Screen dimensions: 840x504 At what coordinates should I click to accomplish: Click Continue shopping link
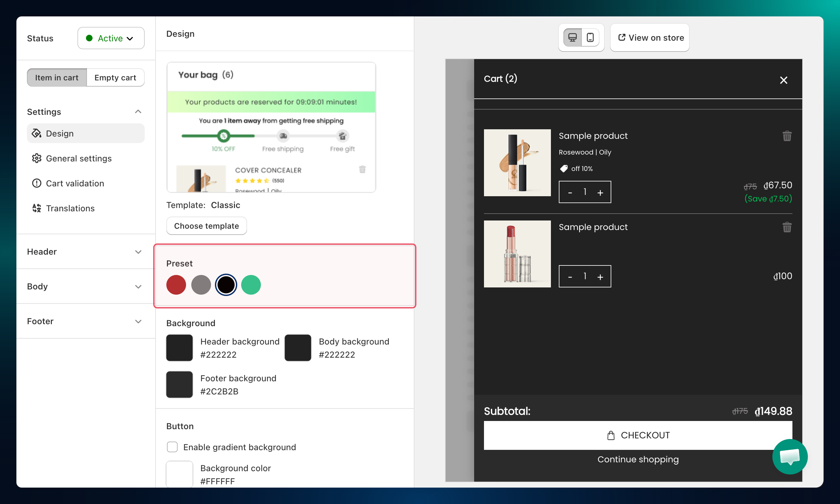coord(638,459)
